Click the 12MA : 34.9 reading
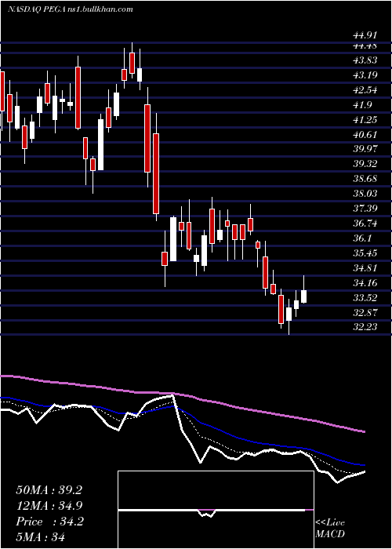Screen dimensions: 392x549 coord(49,506)
